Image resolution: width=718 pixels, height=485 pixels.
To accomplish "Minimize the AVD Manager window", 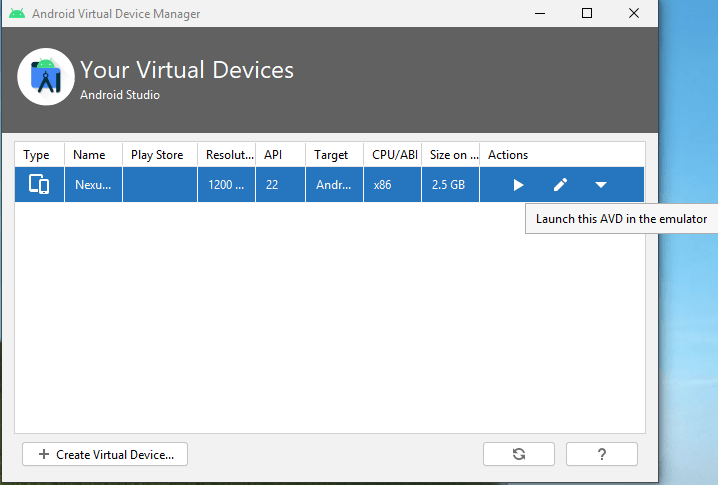I will 540,13.
